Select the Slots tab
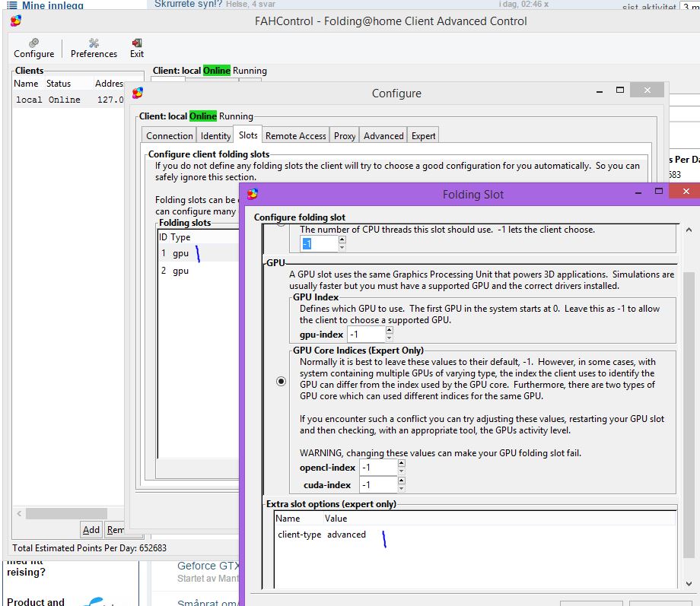 [x=248, y=135]
